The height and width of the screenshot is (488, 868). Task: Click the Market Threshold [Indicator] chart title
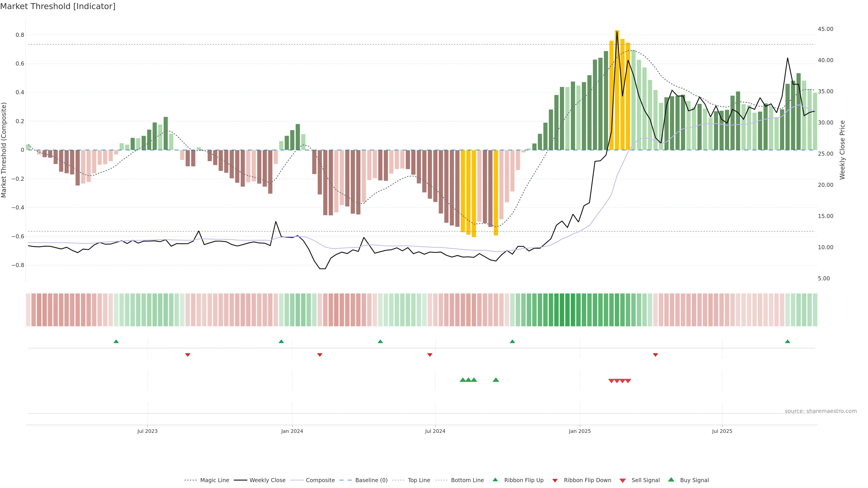58,6
